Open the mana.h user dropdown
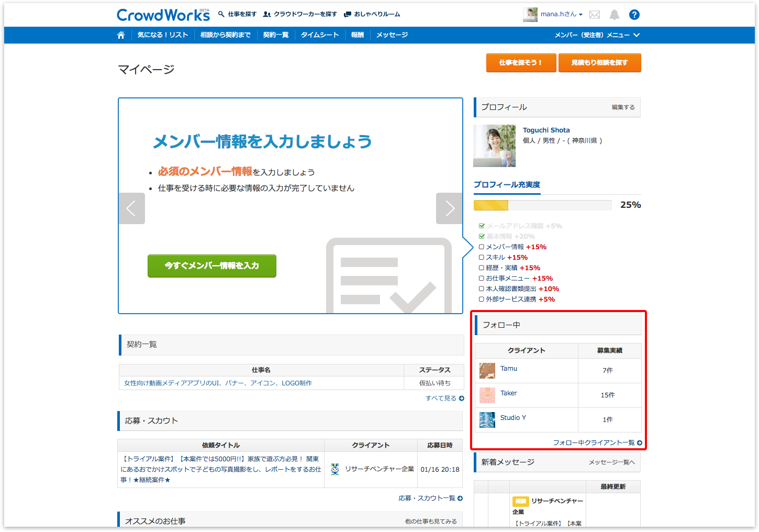759x532 pixels. (x=561, y=15)
